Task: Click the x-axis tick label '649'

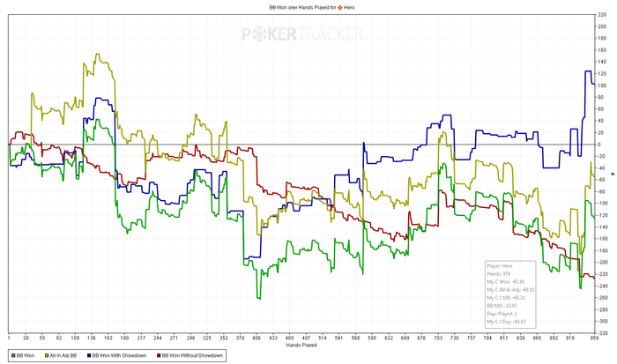Action: point(405,338)
